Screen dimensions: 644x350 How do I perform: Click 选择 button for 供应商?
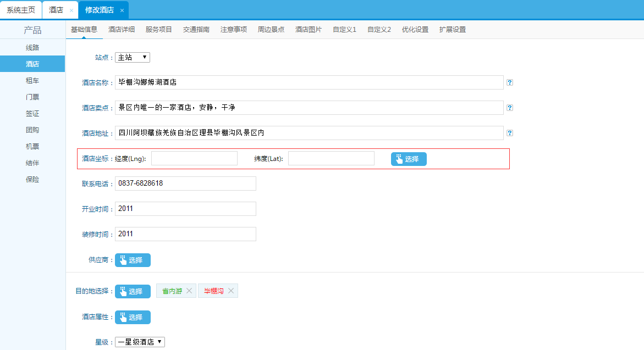tap(133, 260)
